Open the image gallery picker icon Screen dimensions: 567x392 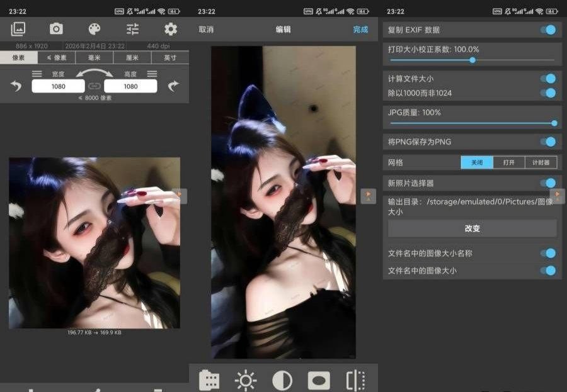[18, 29]
